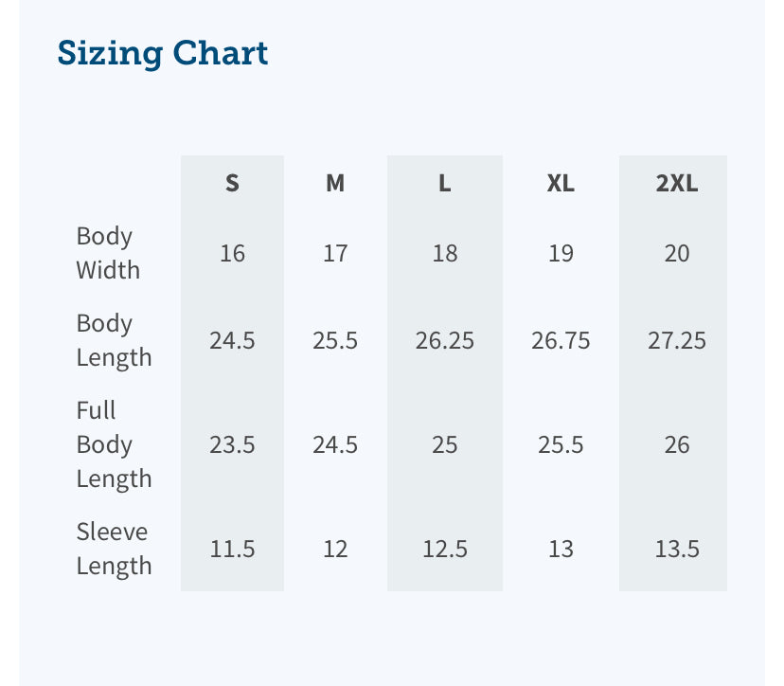Click the 13.5 sleeve length value

pyautogui.click(x=676, y=549)
